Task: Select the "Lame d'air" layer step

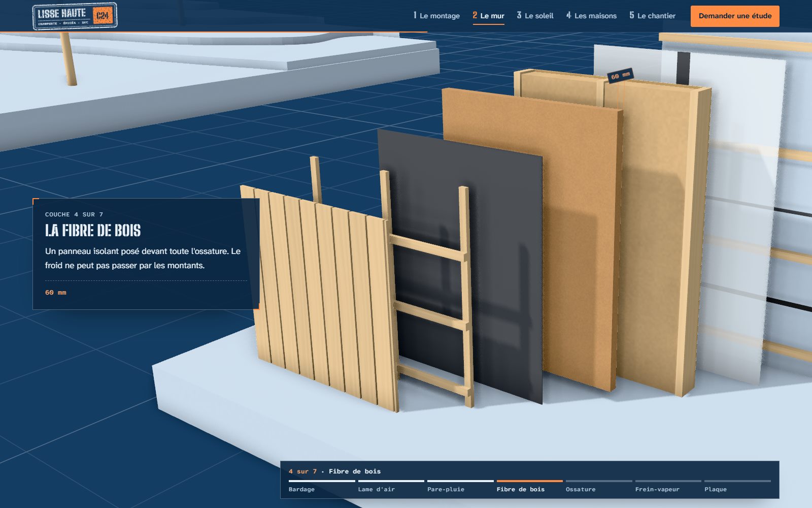Action: [391, 486]
